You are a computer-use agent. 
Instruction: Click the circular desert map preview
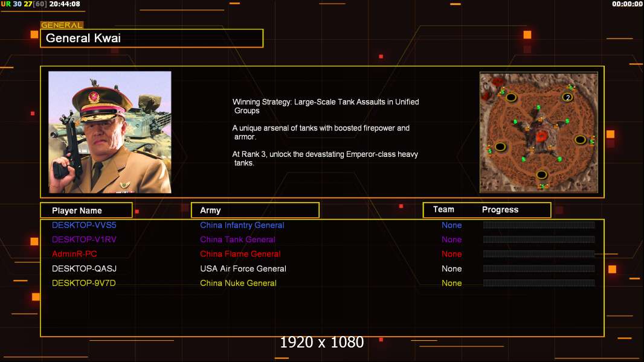coord(539,132)
